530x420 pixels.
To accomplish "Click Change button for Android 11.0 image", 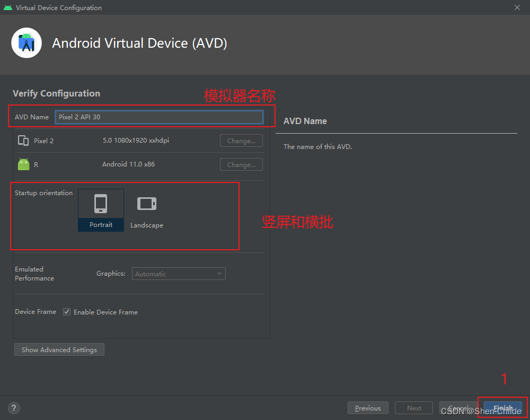I will (x=241, y=165).
